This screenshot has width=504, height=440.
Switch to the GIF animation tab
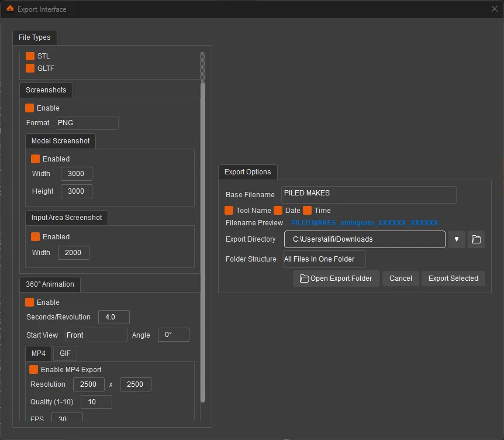[64, 353]
